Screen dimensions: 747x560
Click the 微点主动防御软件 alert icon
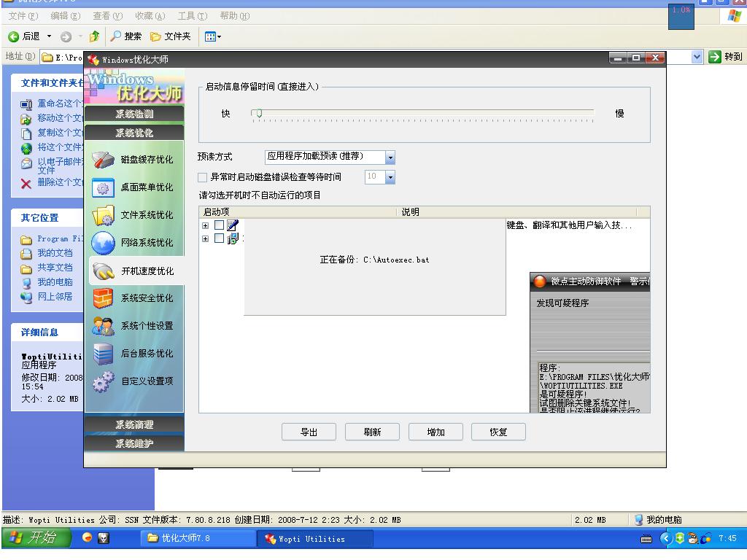[x=540, y=281]
